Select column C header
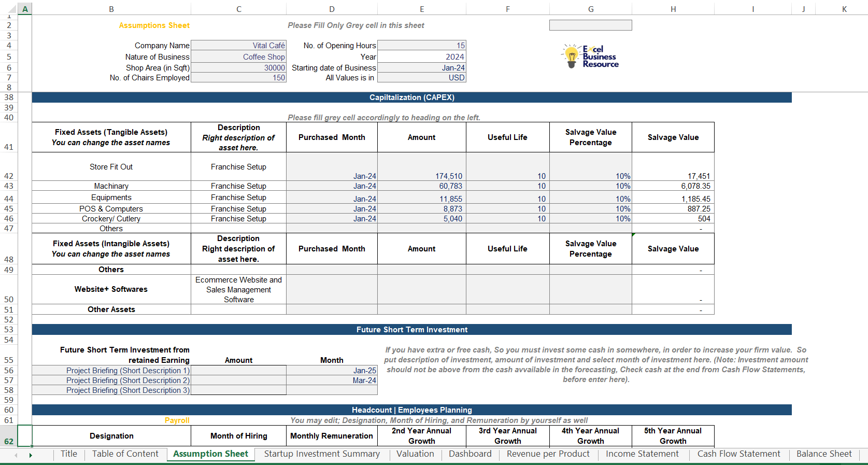This screenshot has width=868, height=465. (x=238, y=9)
